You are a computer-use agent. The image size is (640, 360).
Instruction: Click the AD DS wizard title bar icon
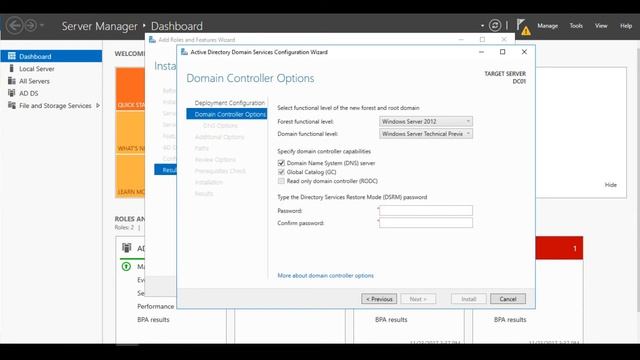[184, 52]
